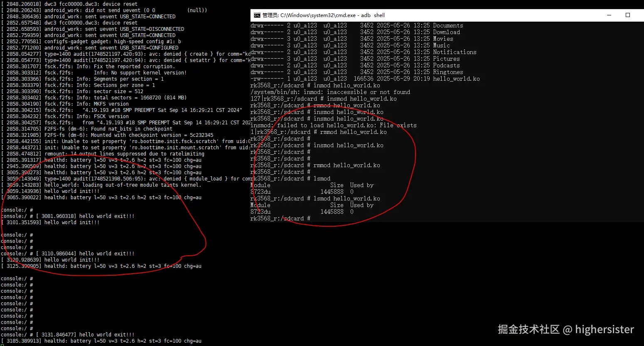
Task: Click 'Sections per zone = 1' line
Action: tap(78, 85)
